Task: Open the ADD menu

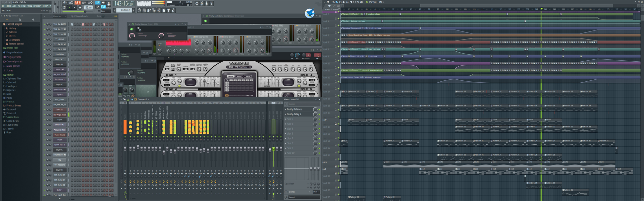Action: point(14,6)
